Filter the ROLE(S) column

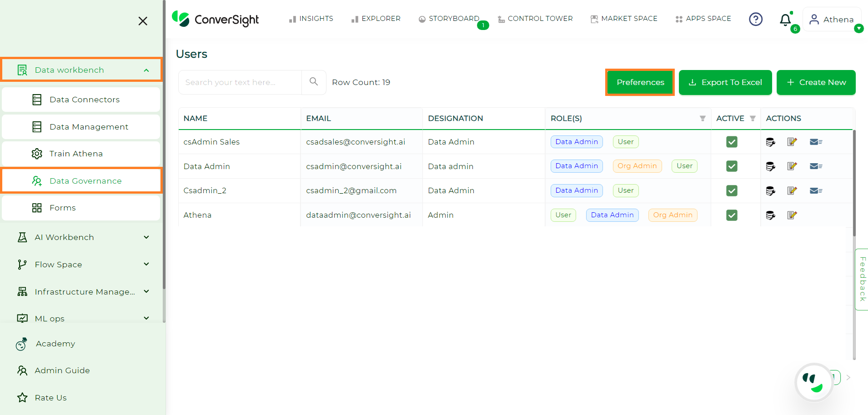pos(702,118)
